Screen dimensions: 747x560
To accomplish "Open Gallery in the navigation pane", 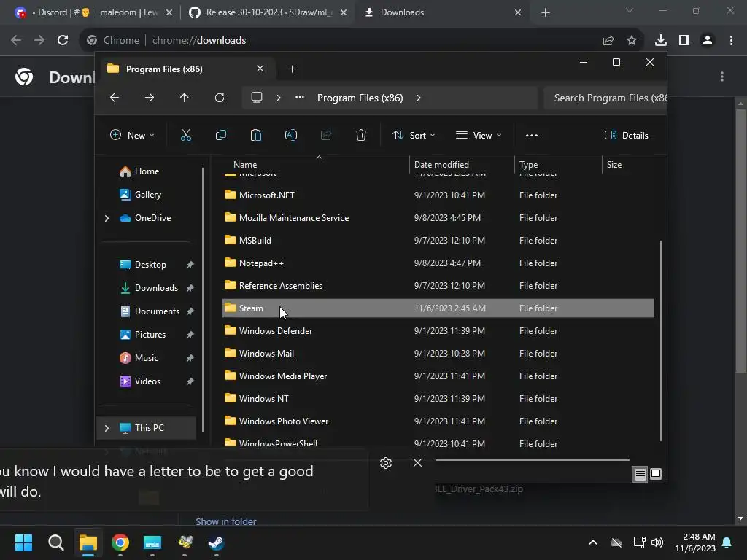I will pos(141,195).
